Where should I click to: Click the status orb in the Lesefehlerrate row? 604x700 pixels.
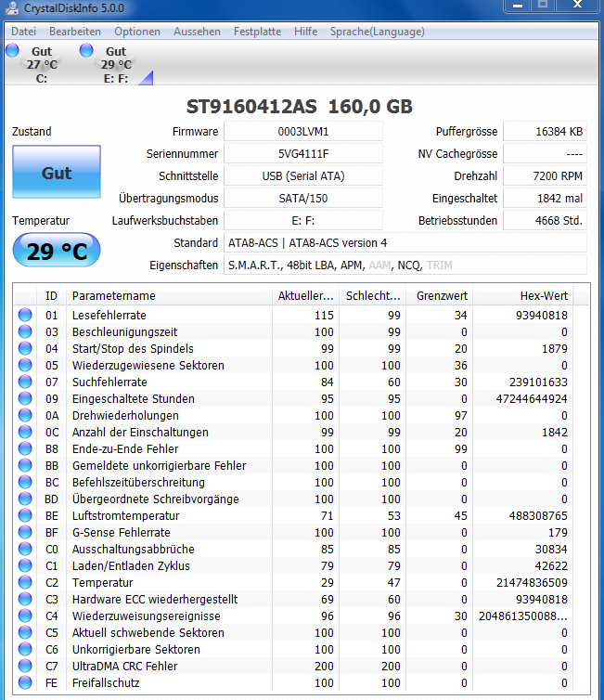click(25, 315)
